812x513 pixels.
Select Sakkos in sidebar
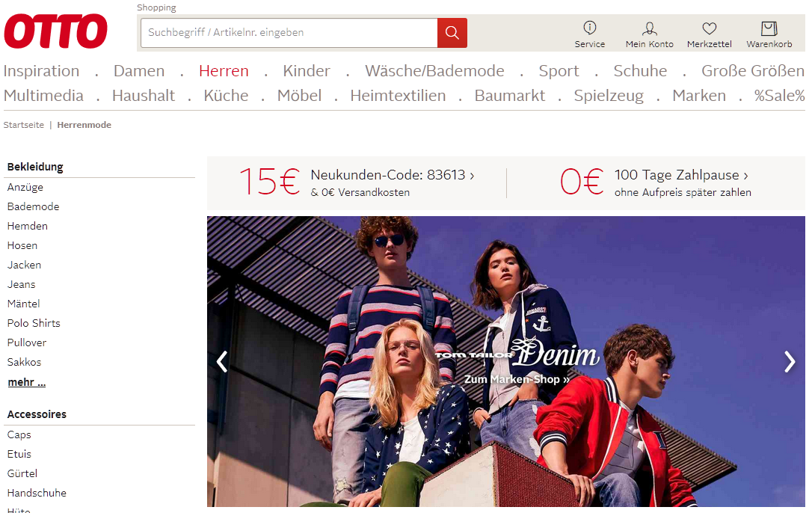pyautogui.click(x=25, y=362)
